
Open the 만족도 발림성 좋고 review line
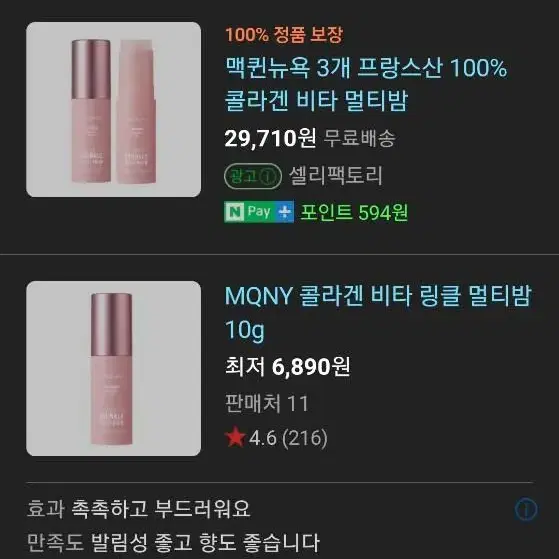173,543
